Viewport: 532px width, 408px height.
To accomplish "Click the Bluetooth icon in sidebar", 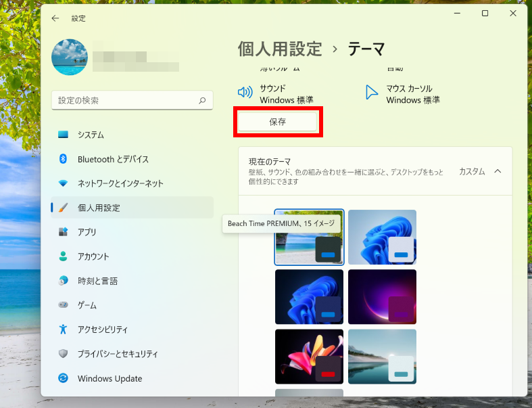I will (x=63, y=159).
